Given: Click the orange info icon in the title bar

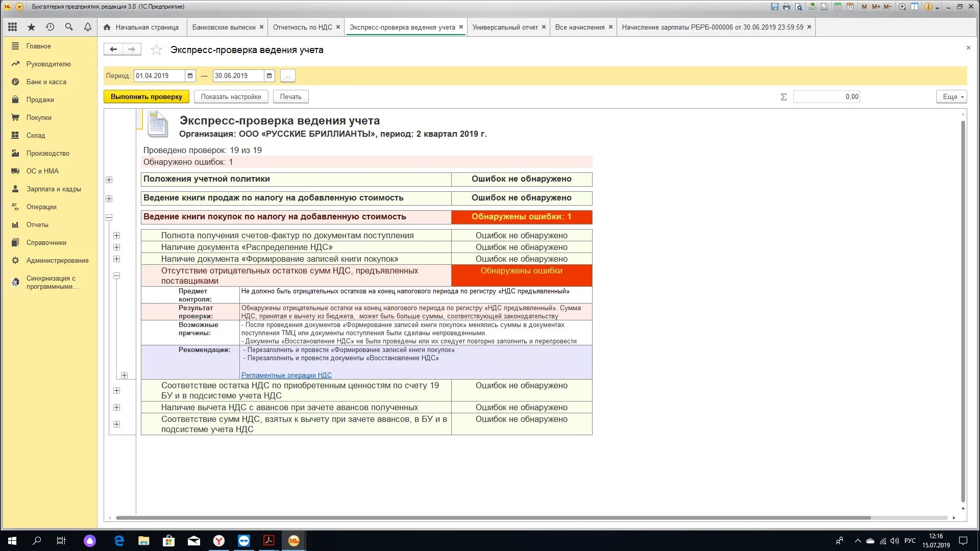Looking at the screenshot, I should (x=928, y=7).
